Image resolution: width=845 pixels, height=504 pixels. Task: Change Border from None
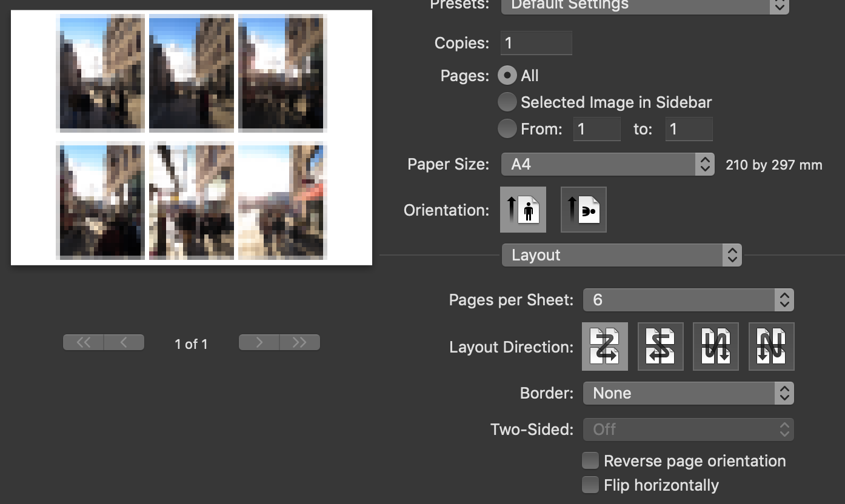(688, 393)
